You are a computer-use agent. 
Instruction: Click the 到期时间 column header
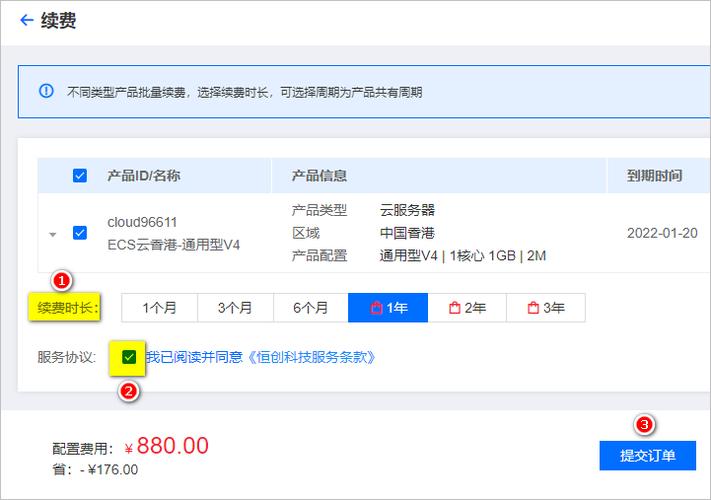655,175
